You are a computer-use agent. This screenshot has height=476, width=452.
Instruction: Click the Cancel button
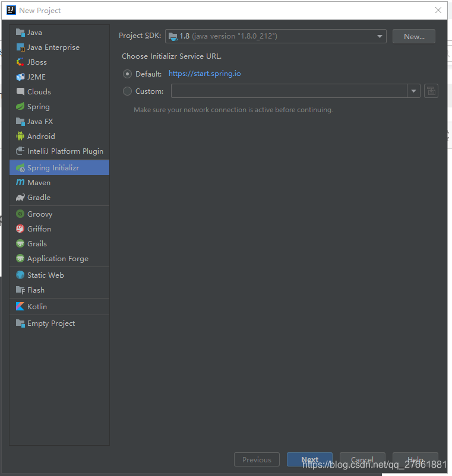tap(362, 459)
